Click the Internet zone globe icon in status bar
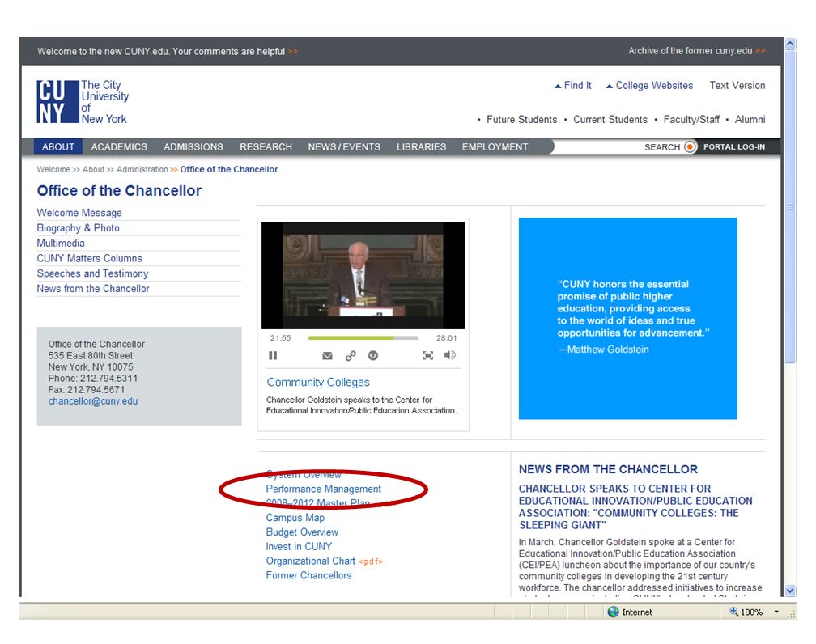Image resolution: width=816 pixels, height=644 pixels. click(614, 612)
